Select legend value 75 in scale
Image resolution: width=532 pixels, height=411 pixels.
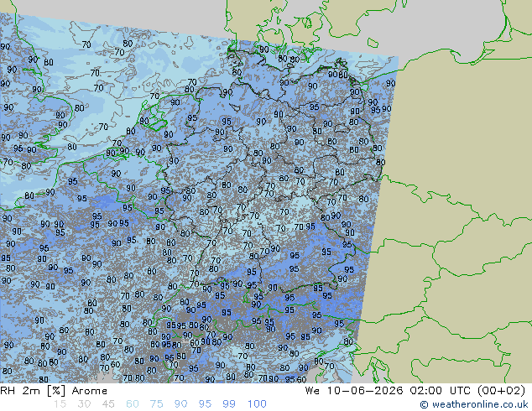156,404
